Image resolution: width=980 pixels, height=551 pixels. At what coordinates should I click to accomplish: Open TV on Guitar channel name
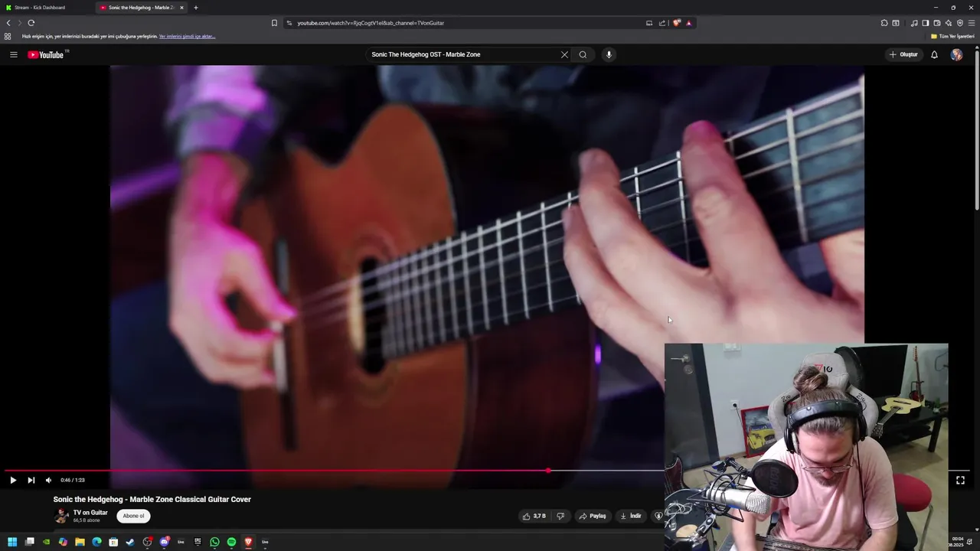90,513
